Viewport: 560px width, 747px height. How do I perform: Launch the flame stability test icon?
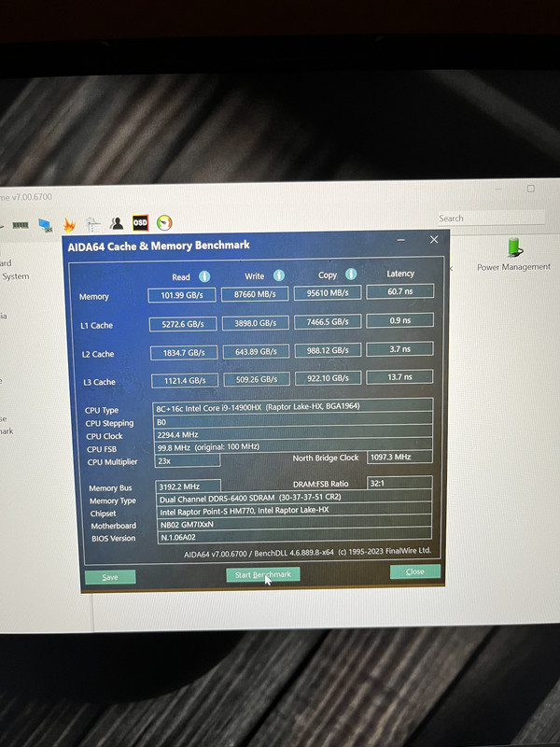click(x=69, y=224)
